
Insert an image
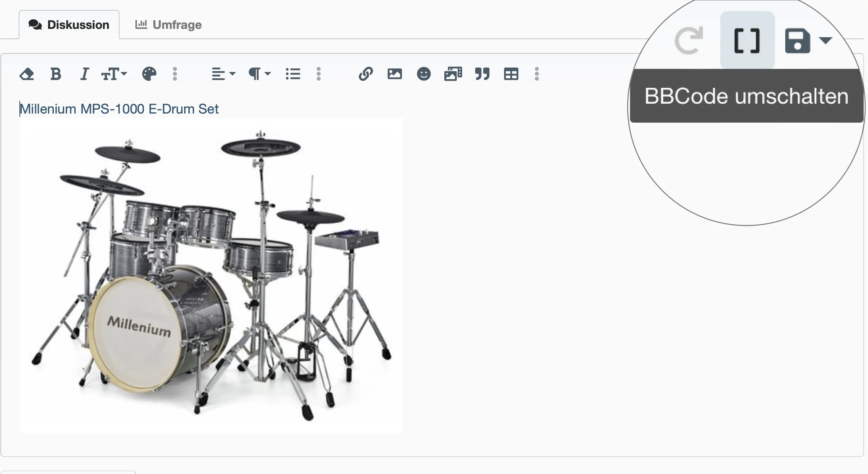coord(394,74)
